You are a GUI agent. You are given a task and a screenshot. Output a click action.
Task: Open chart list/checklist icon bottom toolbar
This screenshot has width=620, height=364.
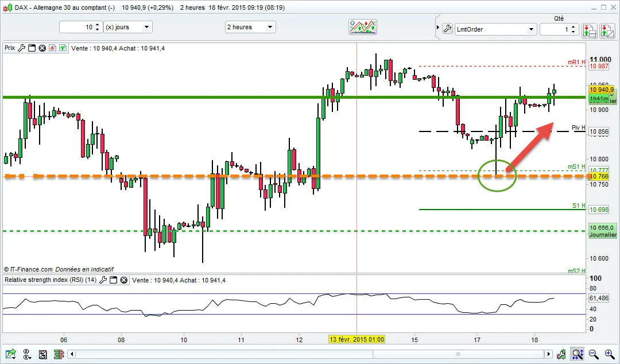pyautogui.click(x=43, y=354)
